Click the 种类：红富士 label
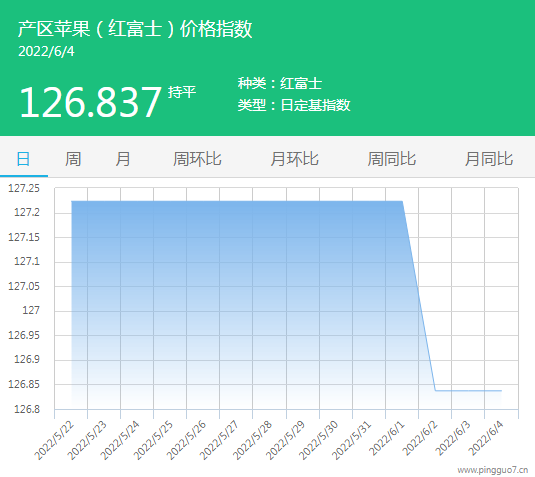 click(280, 84)
